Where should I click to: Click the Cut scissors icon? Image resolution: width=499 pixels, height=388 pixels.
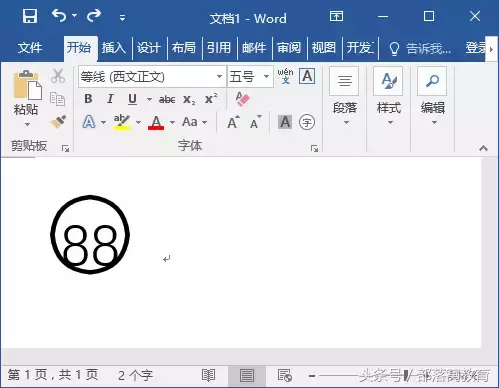pos(58,76)
